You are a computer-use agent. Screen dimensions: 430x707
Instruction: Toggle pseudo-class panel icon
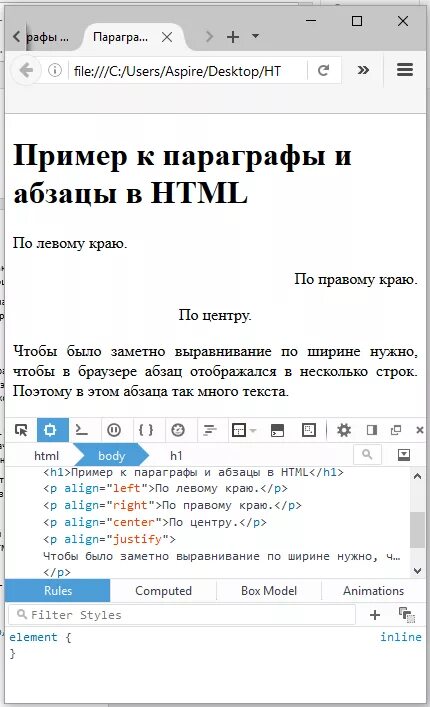tap(407, 615)
